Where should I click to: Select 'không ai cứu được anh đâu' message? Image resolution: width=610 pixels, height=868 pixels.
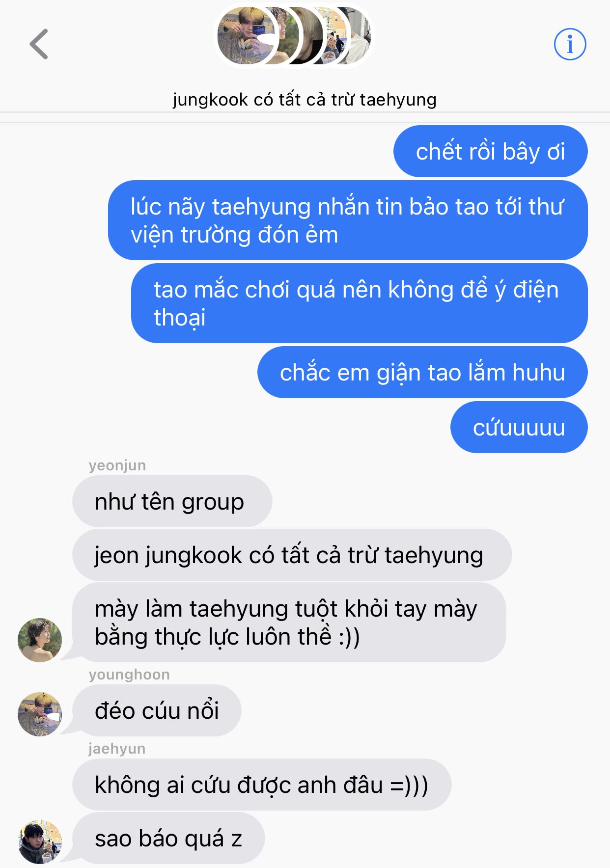[262, 785]
